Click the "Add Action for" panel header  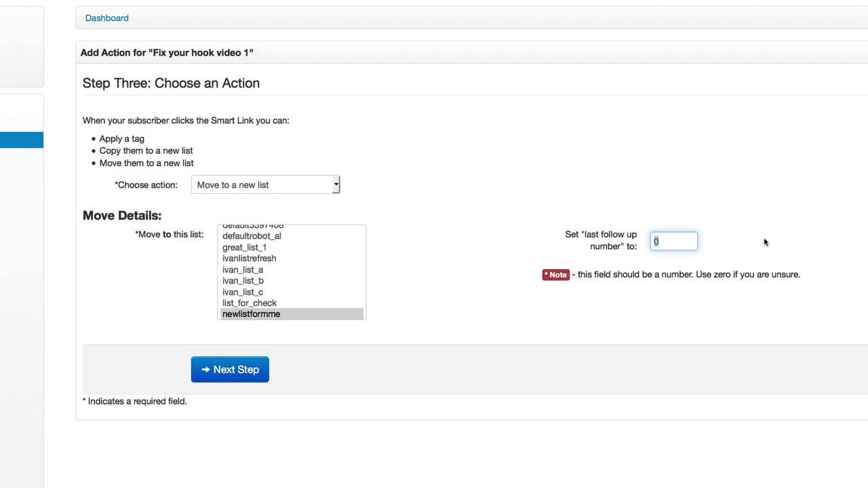point(167,53)
